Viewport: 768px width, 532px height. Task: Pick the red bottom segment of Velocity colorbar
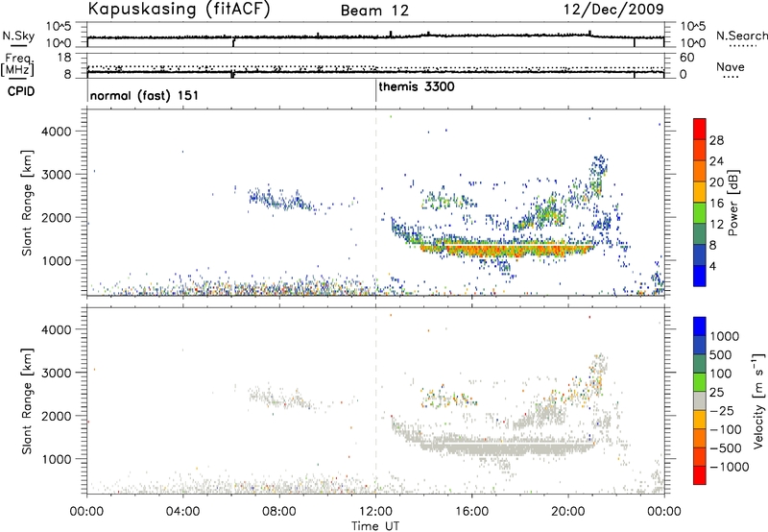(x=700, y=475)
